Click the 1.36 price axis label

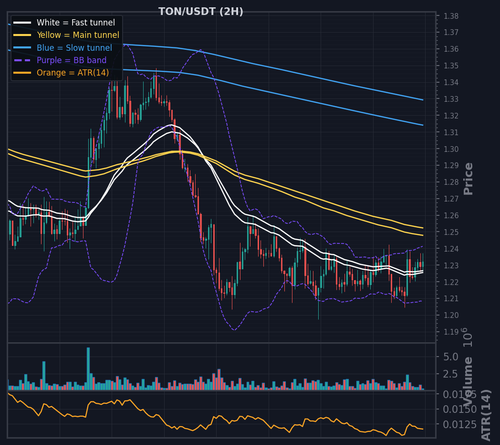click(x=451, y=49)
